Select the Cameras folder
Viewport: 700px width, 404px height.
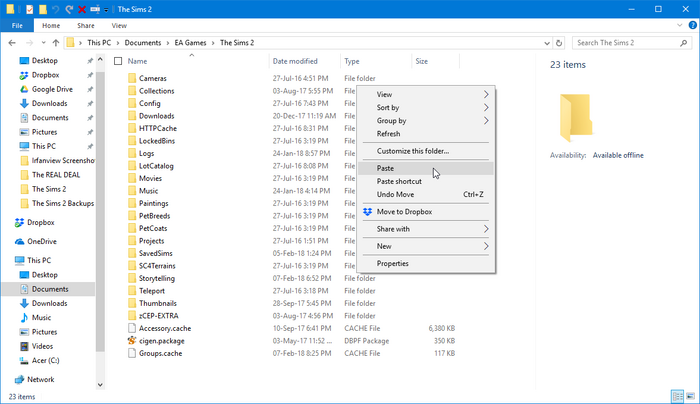152,79
